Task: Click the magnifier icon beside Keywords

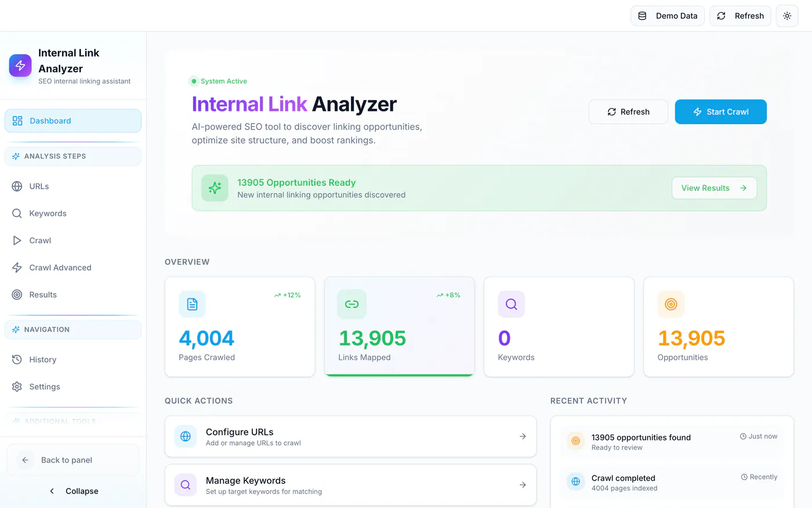Action: click(x=17, y=214)
